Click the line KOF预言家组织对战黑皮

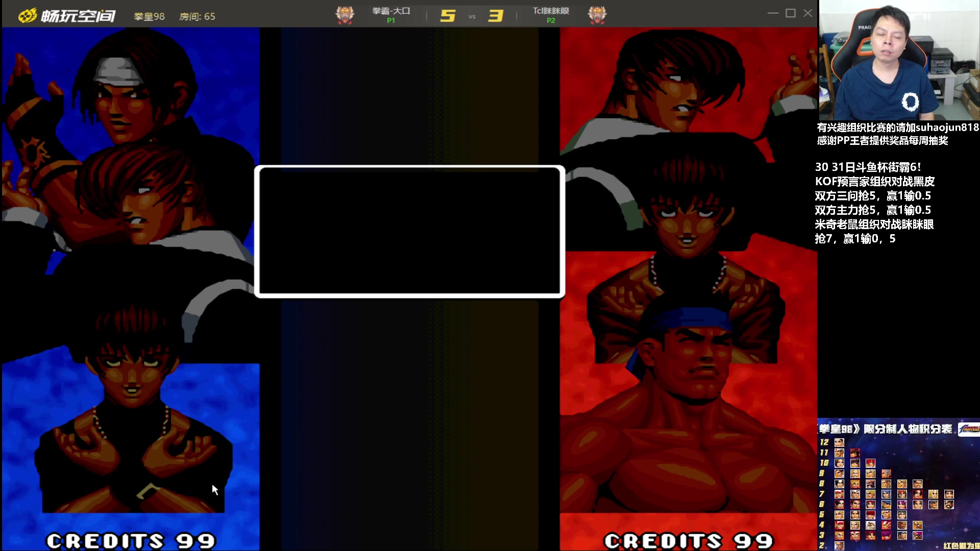(875, 182)
